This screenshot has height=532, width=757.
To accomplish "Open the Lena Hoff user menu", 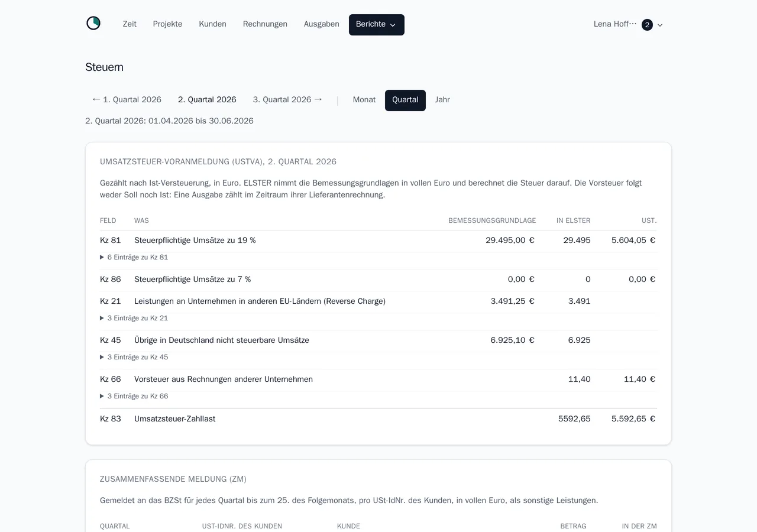I will (628, 25).
